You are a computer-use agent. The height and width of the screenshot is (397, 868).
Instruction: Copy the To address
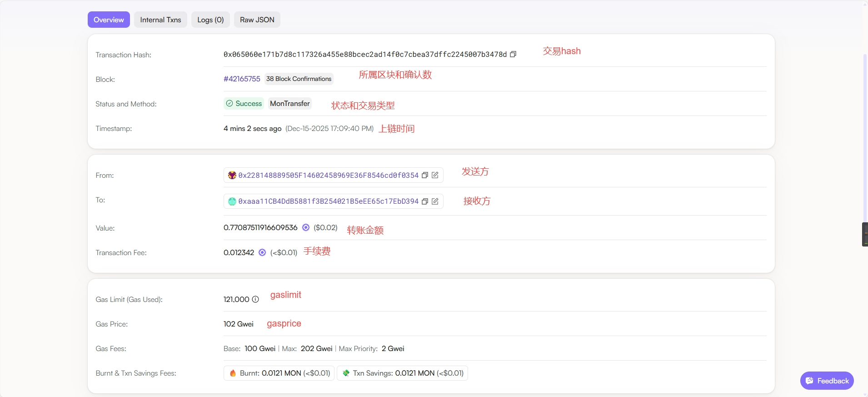425,201
